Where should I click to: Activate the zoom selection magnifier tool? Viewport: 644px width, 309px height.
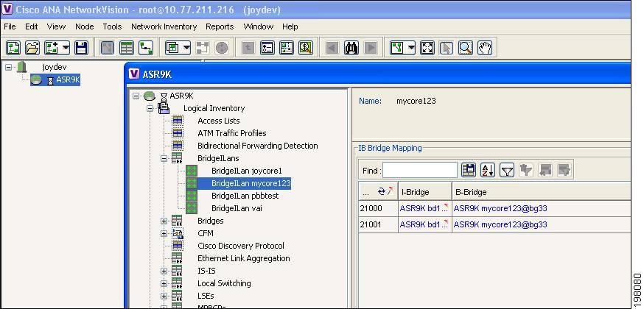point(466,48)
